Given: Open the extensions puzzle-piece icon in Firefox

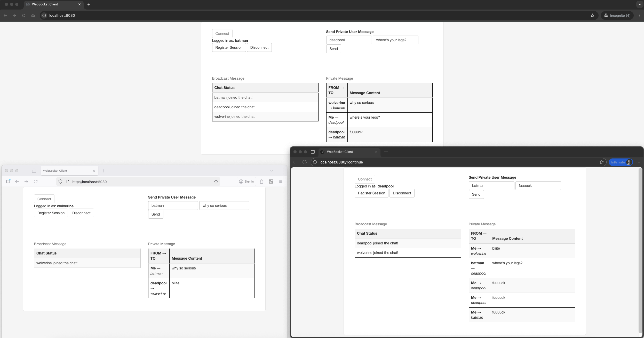Looking at the screenshot, I should [261, 181].
